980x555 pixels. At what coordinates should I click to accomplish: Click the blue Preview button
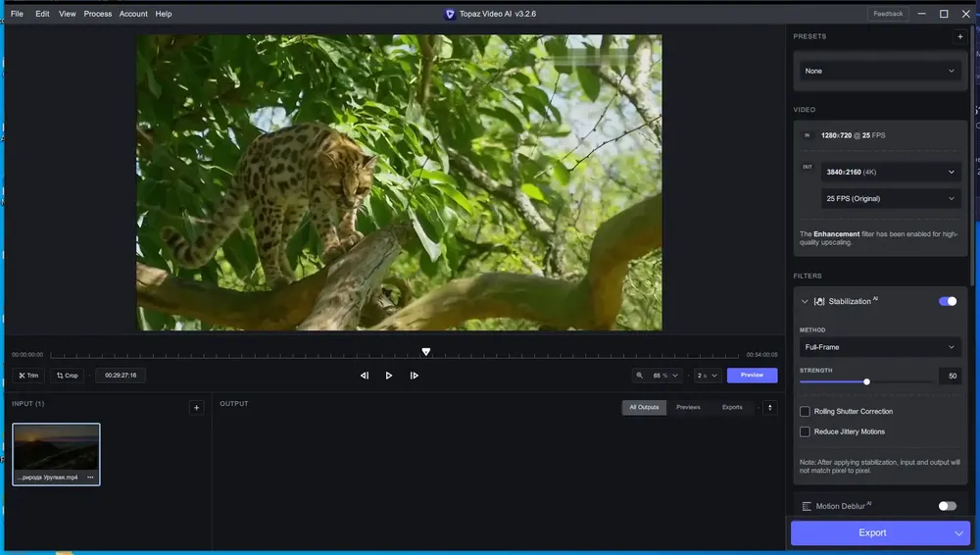(752, 376)
